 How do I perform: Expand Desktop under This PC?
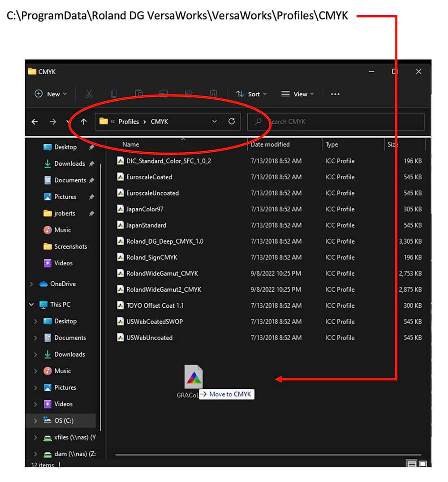[36, 322]
